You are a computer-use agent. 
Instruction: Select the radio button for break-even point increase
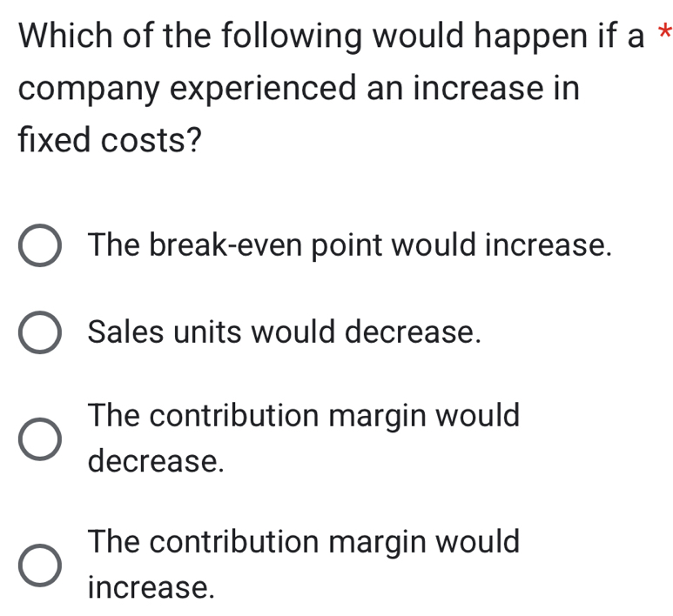tap(39, 246)
